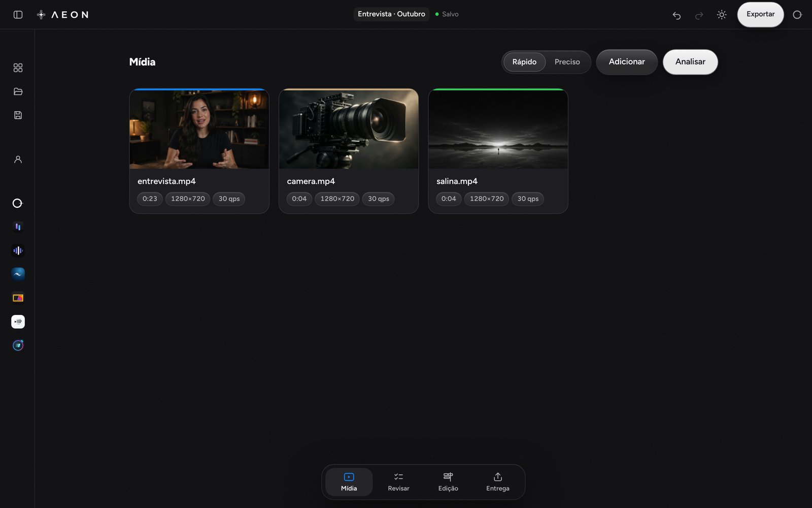
Task: Toggle light theme sun icon
Action: pyautogui.click(x=722, y=15)
